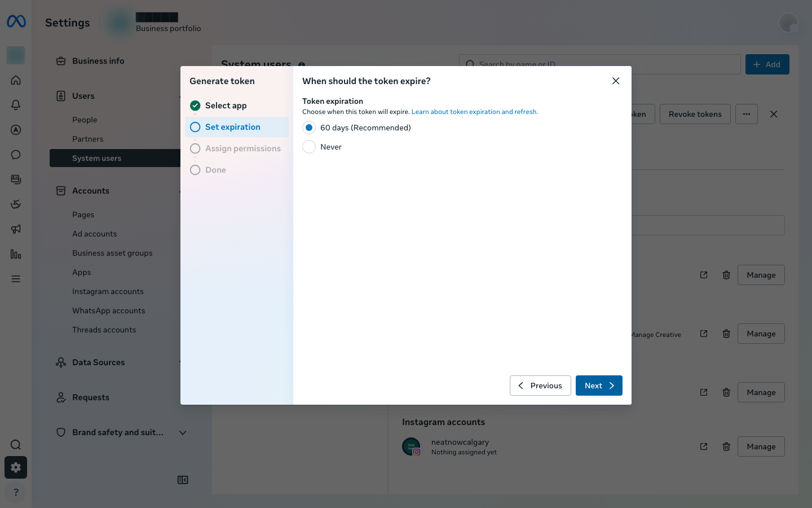Click Manage in Manage Creative row
812x508 pixels.
click(761, 334)
